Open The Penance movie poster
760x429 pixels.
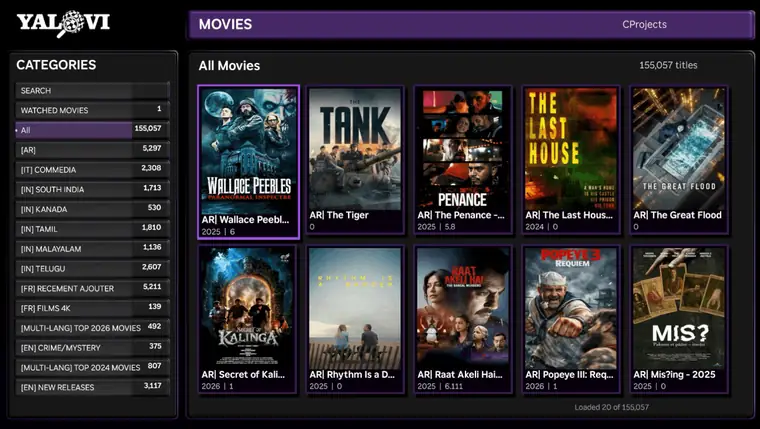463,149
